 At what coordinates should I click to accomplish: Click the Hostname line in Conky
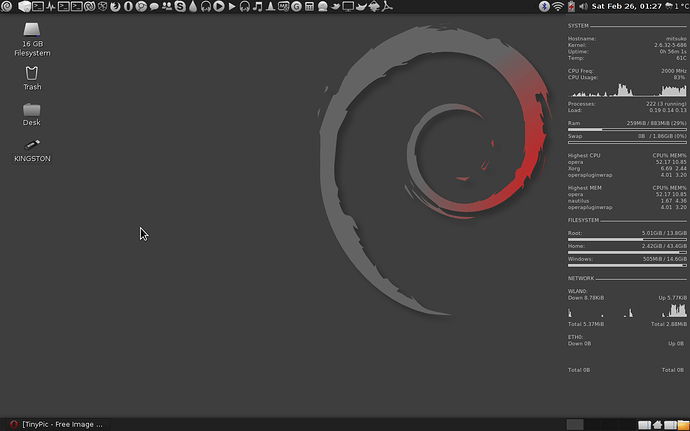pos(627,39)
